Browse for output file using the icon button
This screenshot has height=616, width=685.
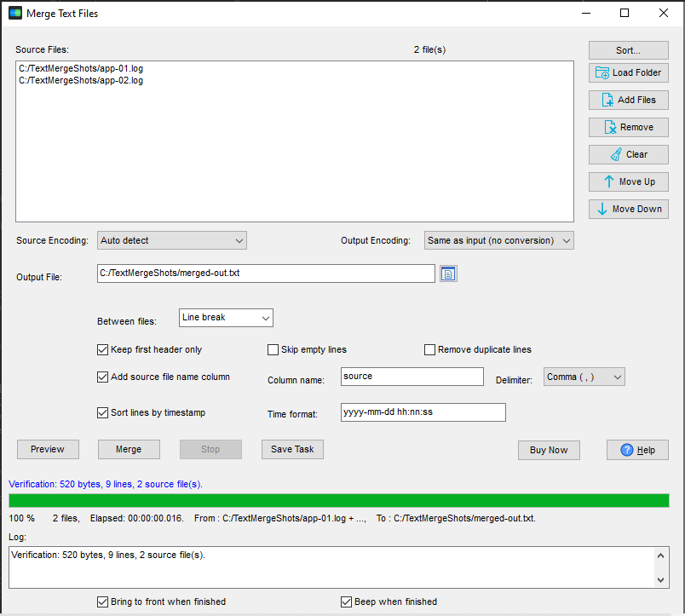pos(448,274)
